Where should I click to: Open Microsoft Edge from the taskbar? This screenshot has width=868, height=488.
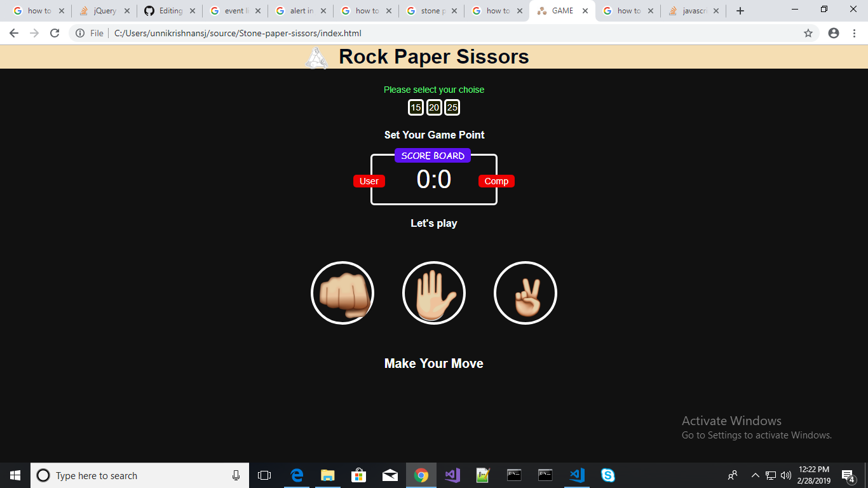pos(296,475)
